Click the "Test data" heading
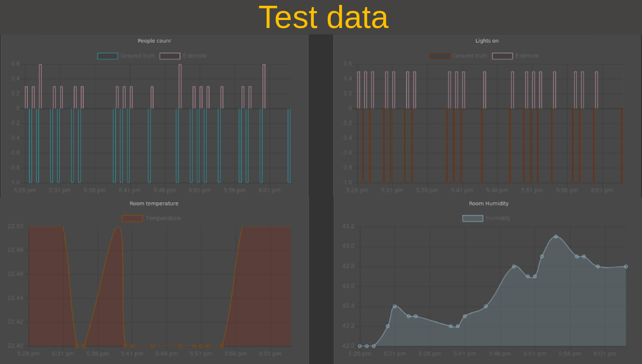The image size is (642, 364). 323,18
